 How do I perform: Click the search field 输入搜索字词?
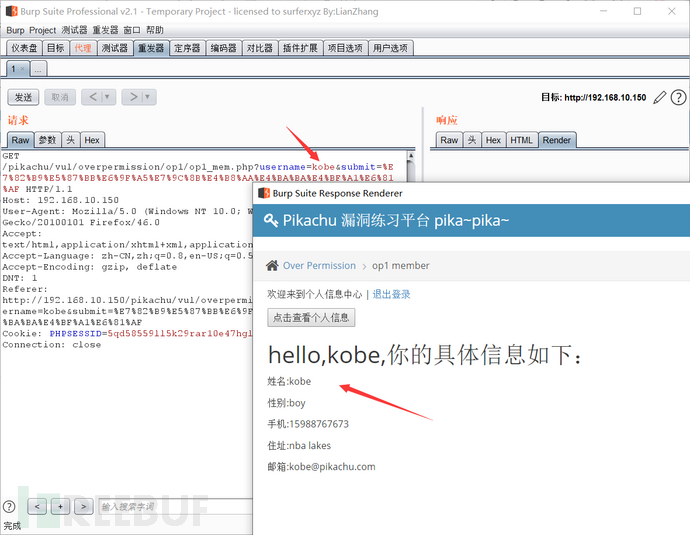pos(175,506)
